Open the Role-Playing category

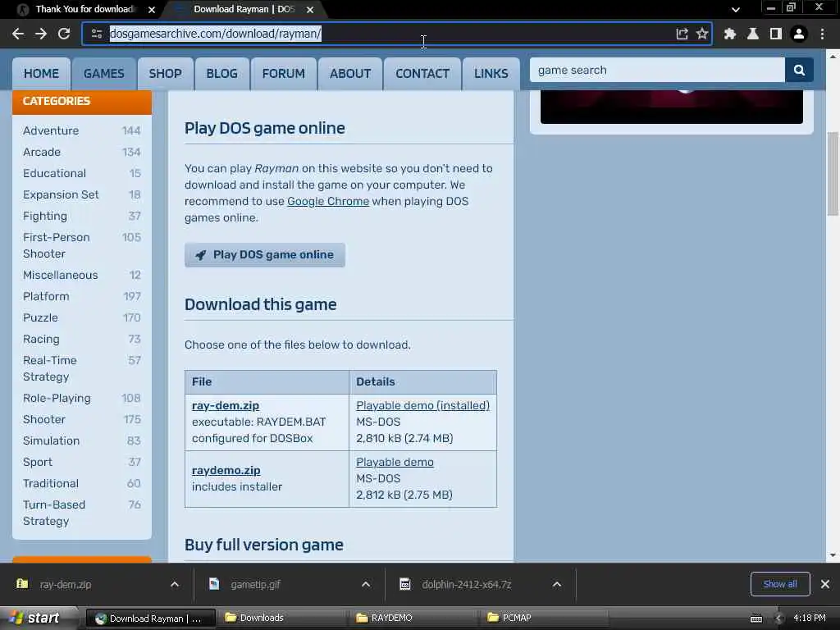click(57, 398)
